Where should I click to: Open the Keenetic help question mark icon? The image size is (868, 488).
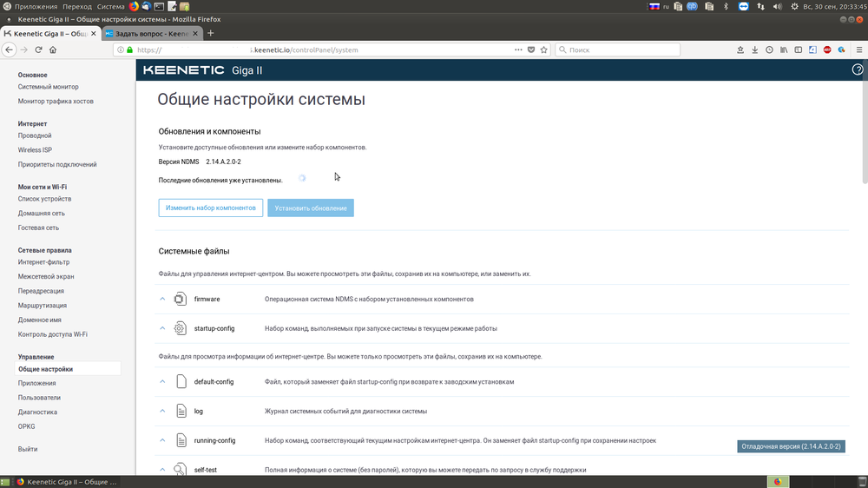[858, 69]
